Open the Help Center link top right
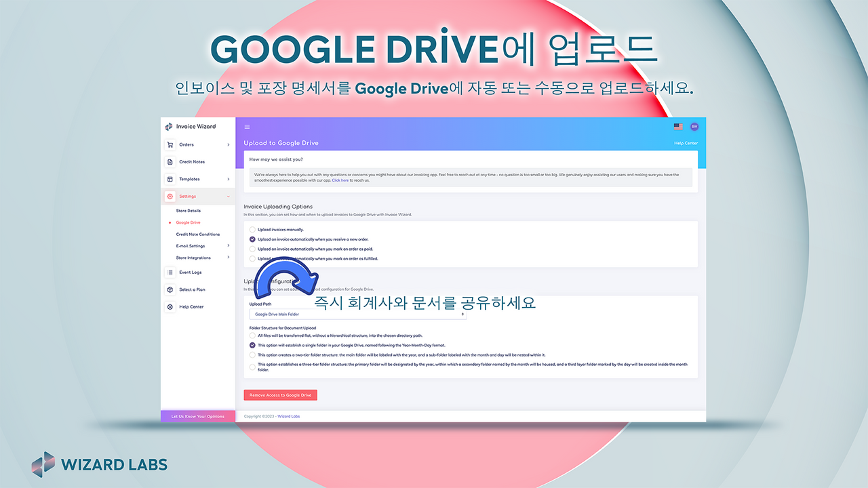This screenshot has height=488, width=868. coord(686,143)
